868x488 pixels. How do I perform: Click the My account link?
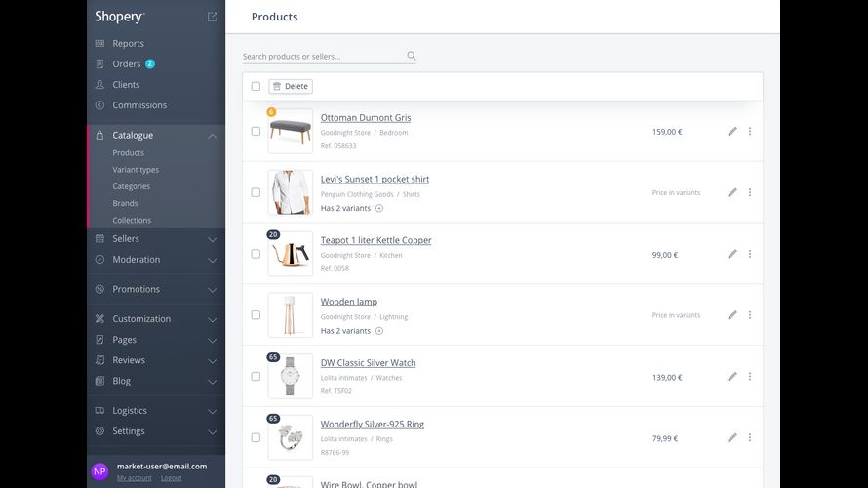click(x=134, y=478)
